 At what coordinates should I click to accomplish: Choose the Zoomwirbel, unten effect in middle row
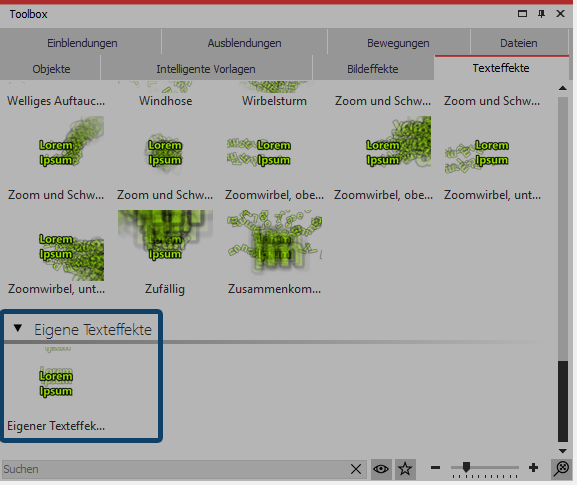pos(492,151)
